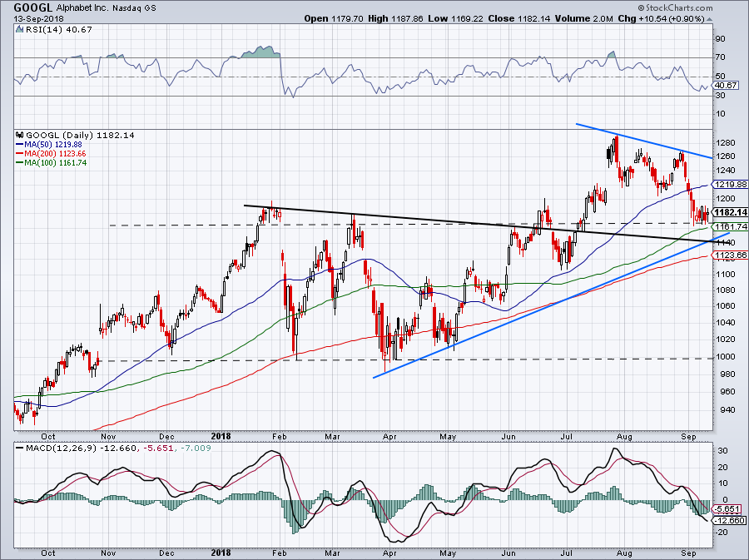The width and height of the screenshot is (749, 560).
Task: Click the RSI area icon beside RSI(14)
Action: (19, 30)
